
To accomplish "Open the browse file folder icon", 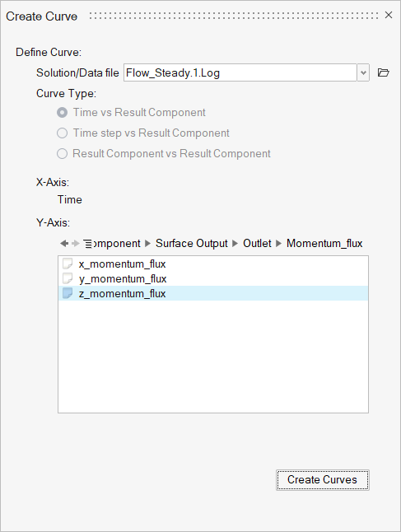I will [x=384, y=72].
